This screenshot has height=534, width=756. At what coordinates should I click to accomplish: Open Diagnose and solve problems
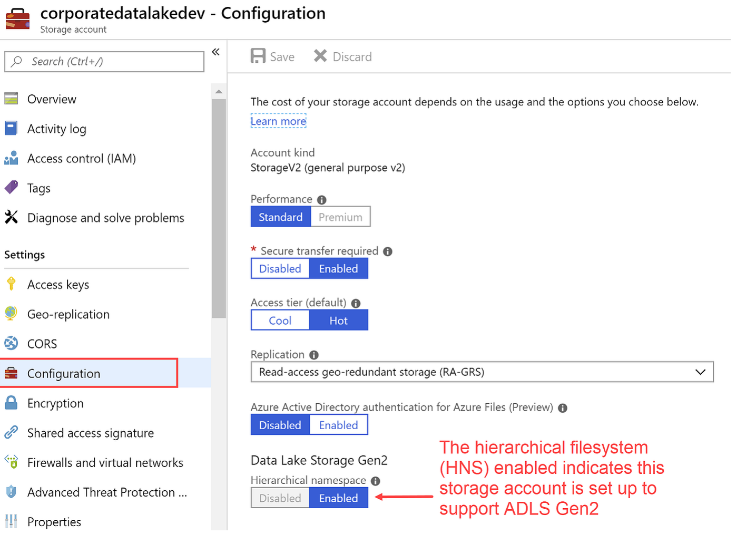click(105, 218)
